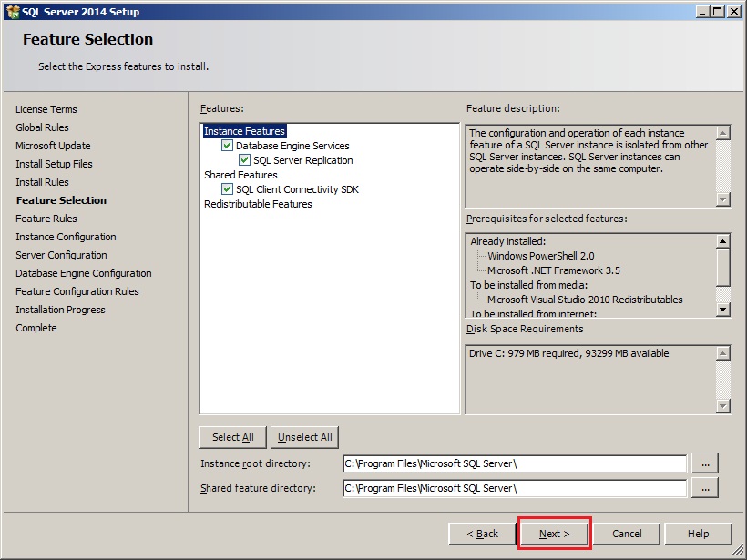Toggle the Database Engine Services checkbox
The width and height of the screenshot is (747, 560).
[x=227, y=146]
